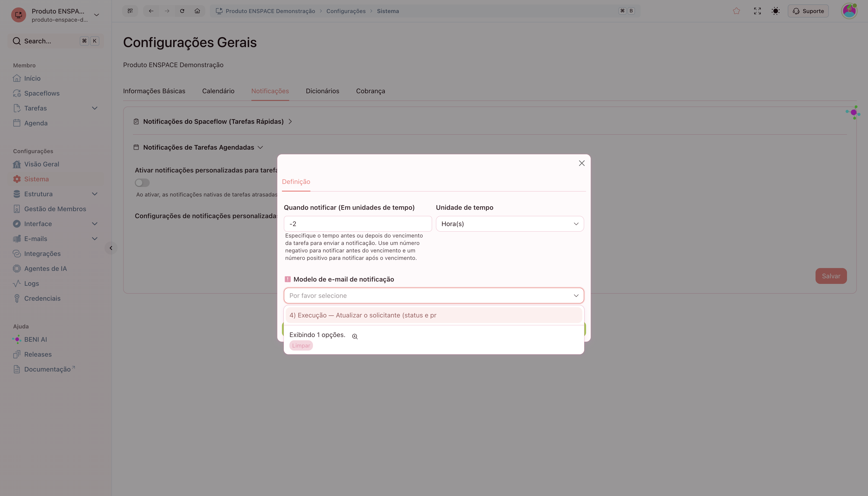The height and width of the screenshot is (496, 868).
Task: Click the BENI AI floating assistant icon
Action: (853, 112)
